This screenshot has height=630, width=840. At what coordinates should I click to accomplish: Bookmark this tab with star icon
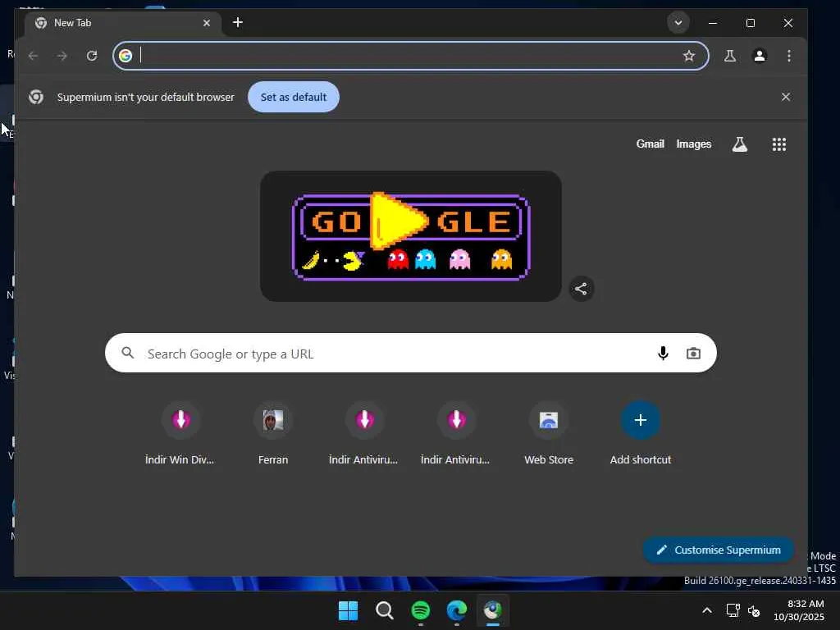click(689, 56)
